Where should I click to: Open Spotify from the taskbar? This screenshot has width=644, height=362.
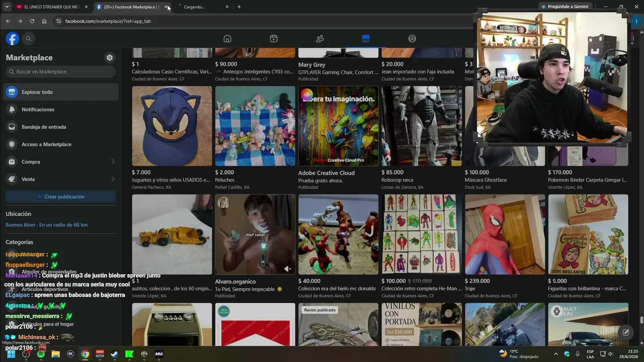pos(41,354)
